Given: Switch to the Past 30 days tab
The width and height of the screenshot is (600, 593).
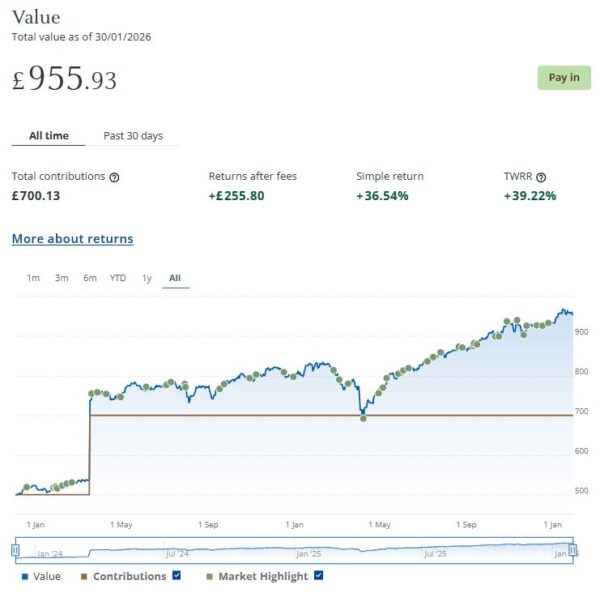Looking at the screenshot, I should coord(133,136).
